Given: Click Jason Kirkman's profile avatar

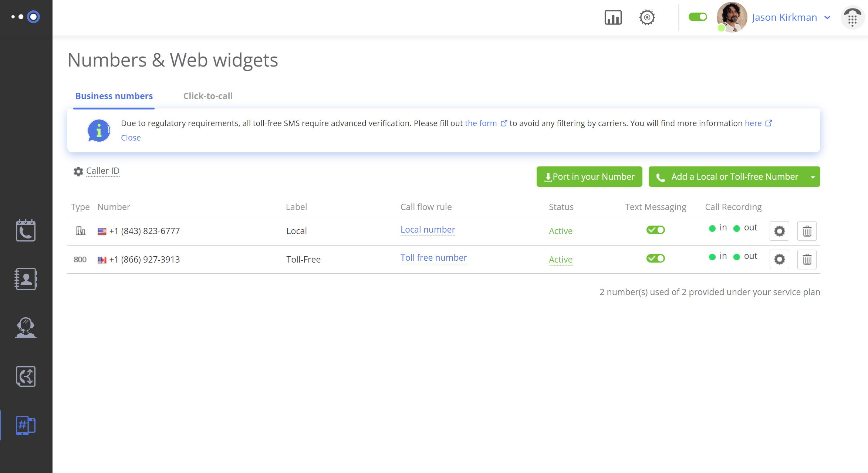Looking at the screenshot, I should click(732, 17).
